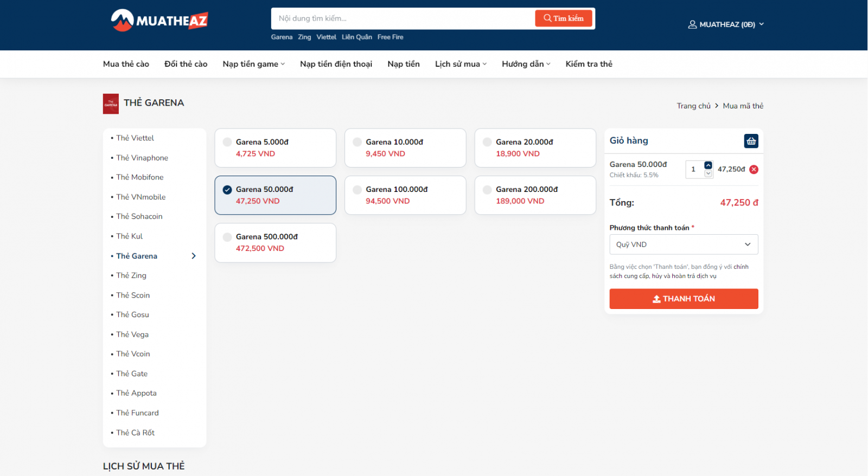Select Thẻ Appota in sidebar
Screen dimensions: 868x476
click(x=136, y=393)
